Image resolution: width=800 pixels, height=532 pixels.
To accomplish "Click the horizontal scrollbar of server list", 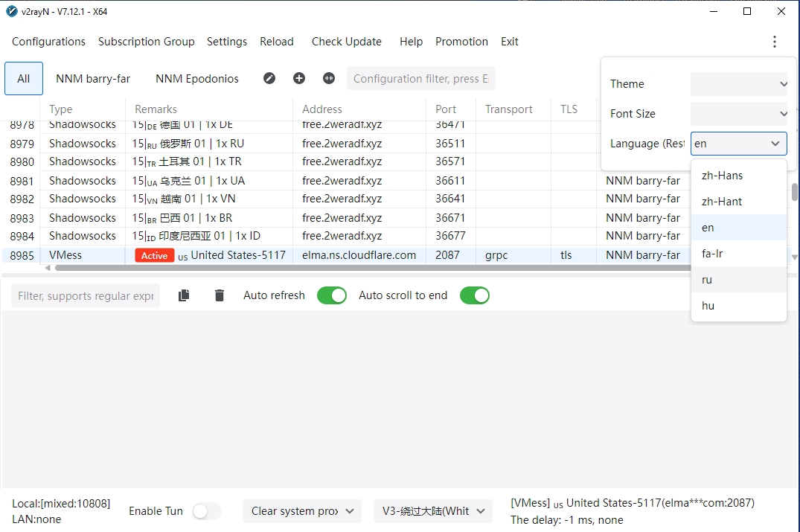I will click(x=372, y=268).
